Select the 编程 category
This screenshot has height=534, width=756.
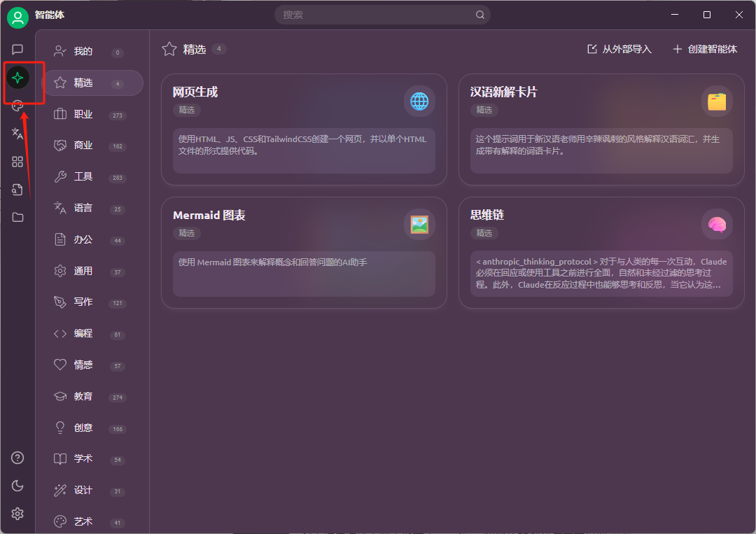tap(92, 334)
